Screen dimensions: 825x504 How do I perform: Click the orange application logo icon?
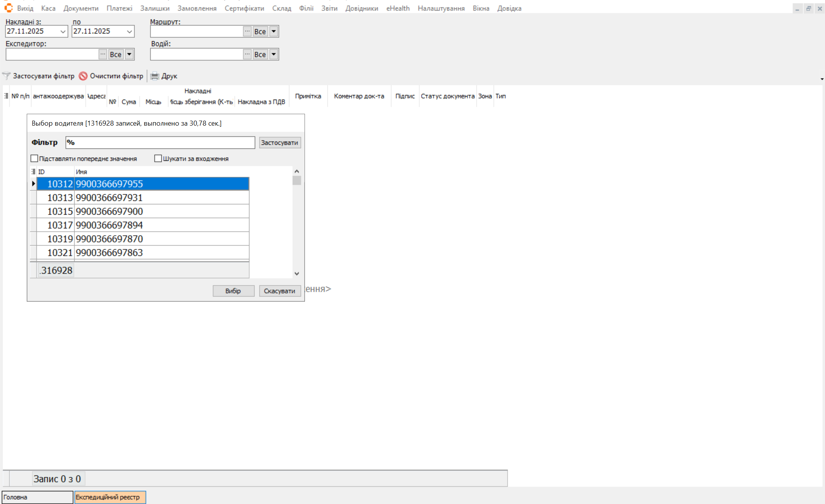tap(8, 8)
